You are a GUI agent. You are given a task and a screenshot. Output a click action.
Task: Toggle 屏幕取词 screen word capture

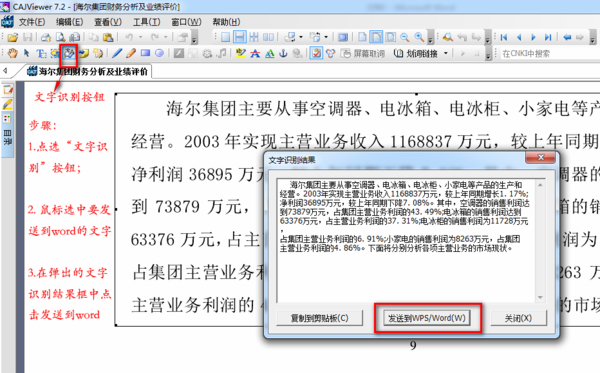[x=362, y=53]
